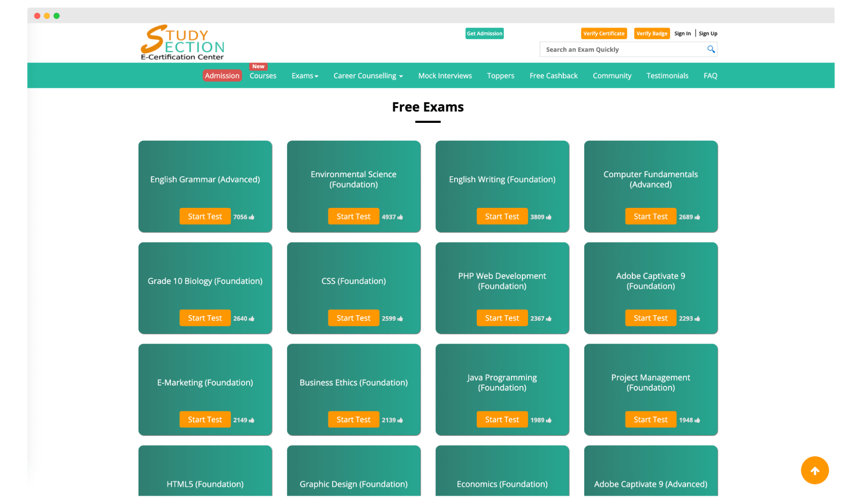Like E-Marketing (Foundation), count 2149
862x504 pixels.
point(251,420)
